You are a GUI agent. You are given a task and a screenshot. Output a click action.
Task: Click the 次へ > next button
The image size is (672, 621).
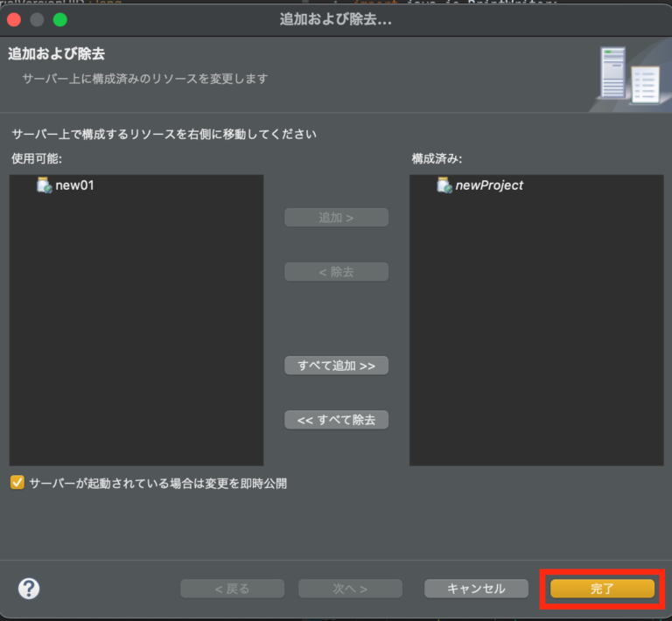(x=350, y=589)
